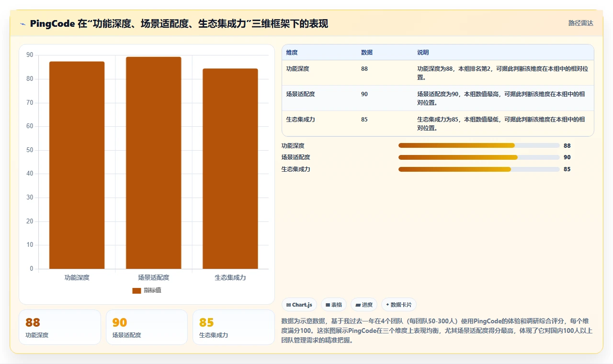The height and width of the screenshot is (364, 613).
Task: Click the 85 value beside 生态集成力 progress
Action: pos(567,169)
